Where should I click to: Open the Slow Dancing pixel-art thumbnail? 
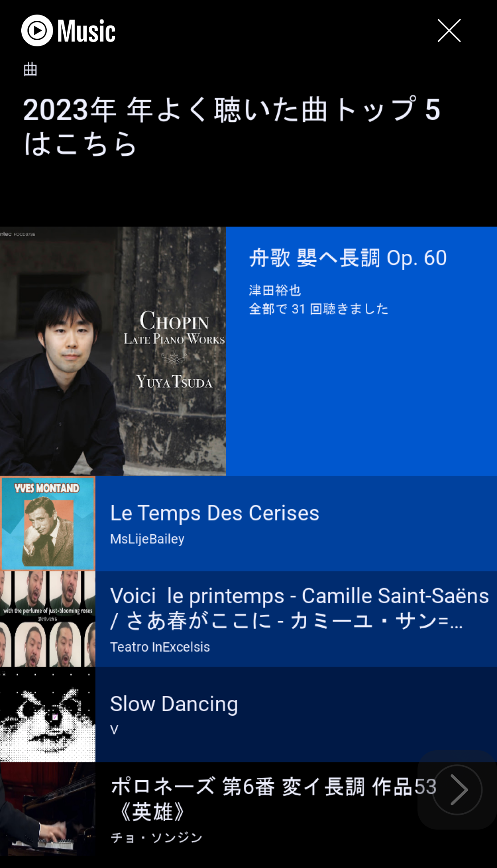point(48,714)
